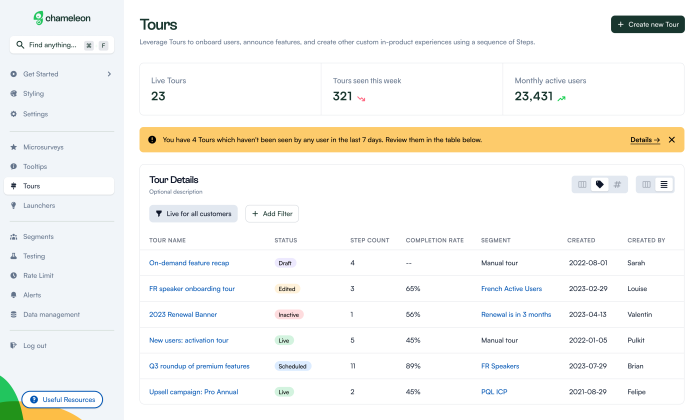Open Testing in sidebar
This screenshot has height=420, width=700.
pos(34,256)
